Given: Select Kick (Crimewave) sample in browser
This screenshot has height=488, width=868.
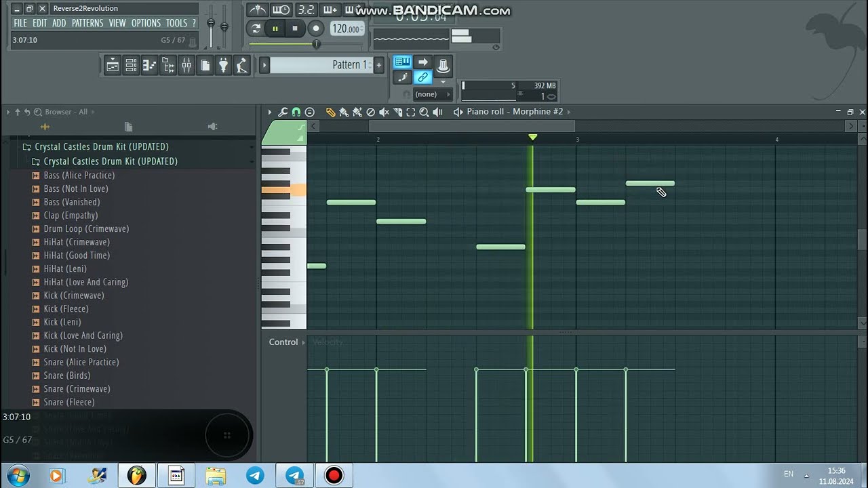Looking at the screenshot, I should point(74,296).
